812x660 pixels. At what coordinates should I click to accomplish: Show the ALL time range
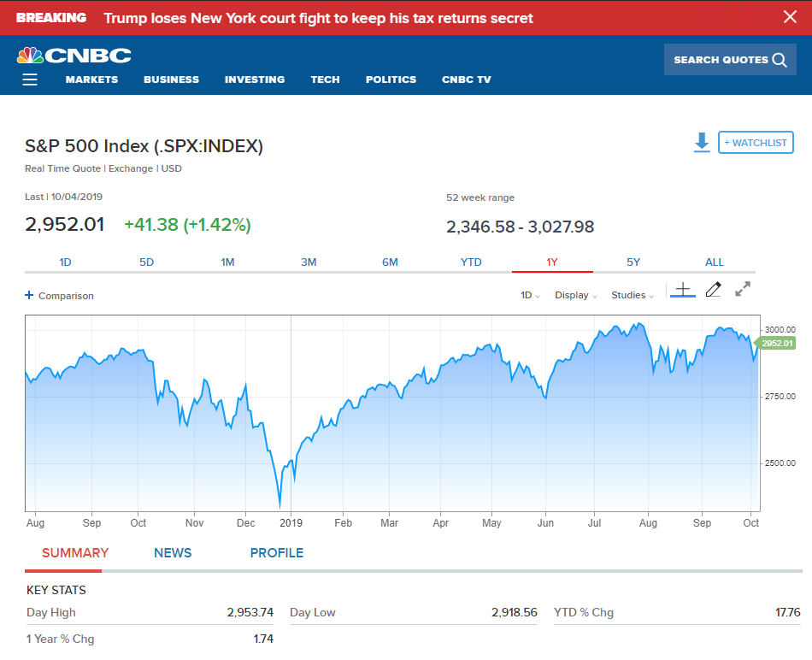(715, 262)
